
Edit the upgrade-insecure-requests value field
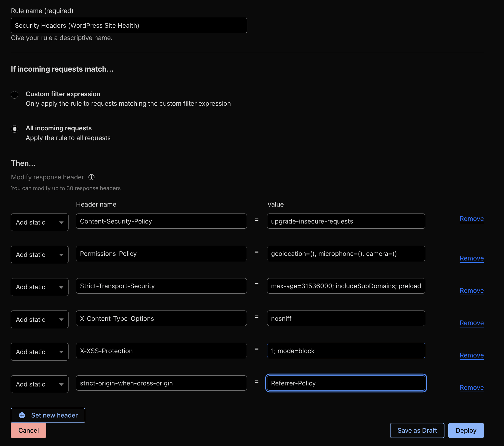(346, 221)
